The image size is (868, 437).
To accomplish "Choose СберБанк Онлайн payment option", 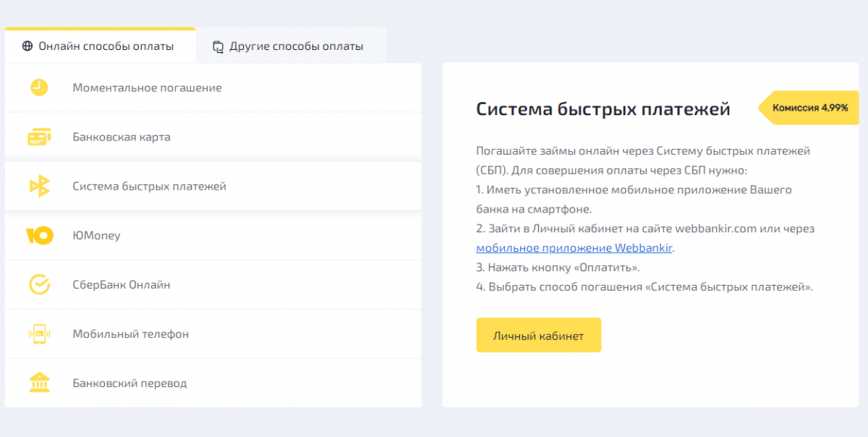I will [213, 284].
